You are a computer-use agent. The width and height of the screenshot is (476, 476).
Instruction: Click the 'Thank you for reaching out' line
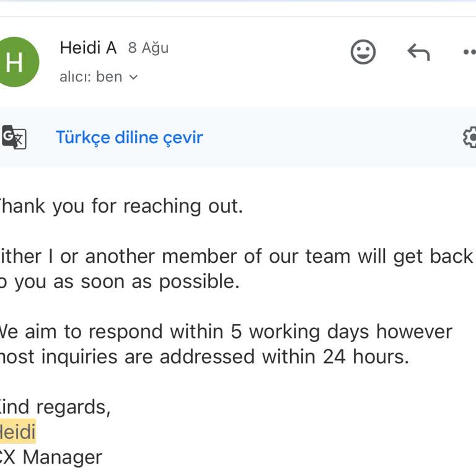click(x=121, y=206)
